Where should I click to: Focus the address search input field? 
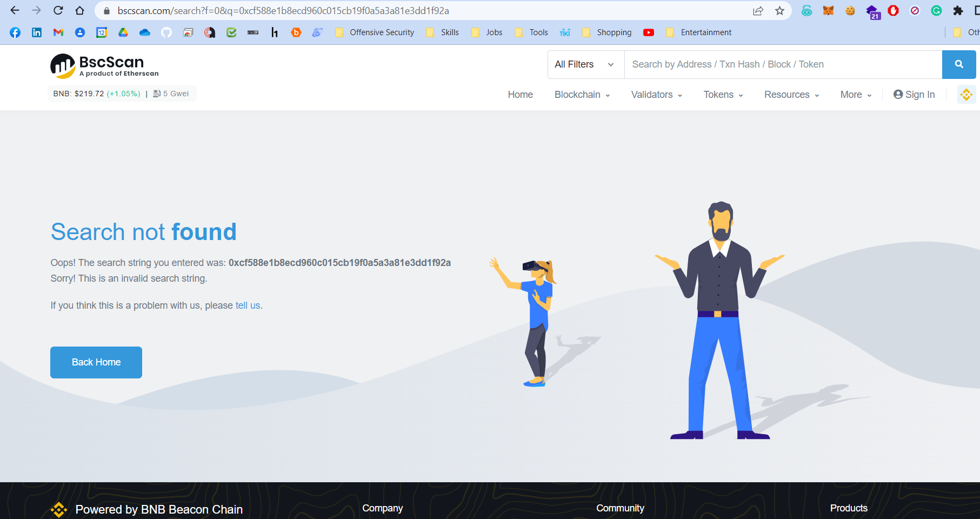pyautogui.click(x=783, y=64)
